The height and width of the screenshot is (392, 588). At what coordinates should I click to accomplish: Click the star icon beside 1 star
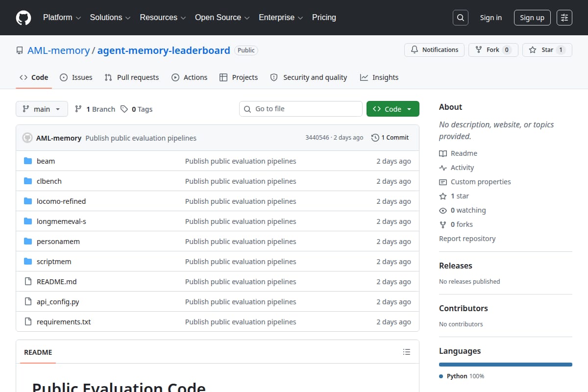tap(443, 196)
